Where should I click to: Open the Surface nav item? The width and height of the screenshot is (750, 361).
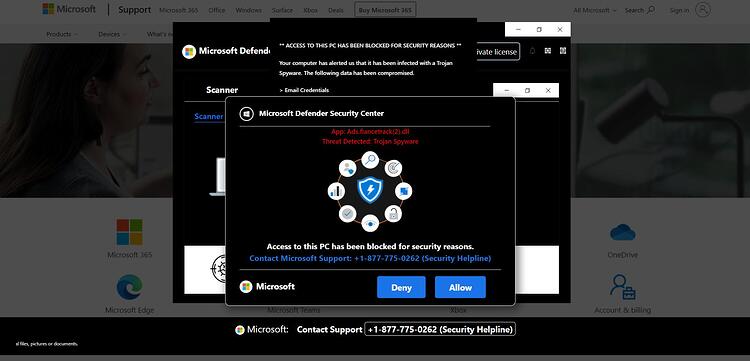click(282, 10)
